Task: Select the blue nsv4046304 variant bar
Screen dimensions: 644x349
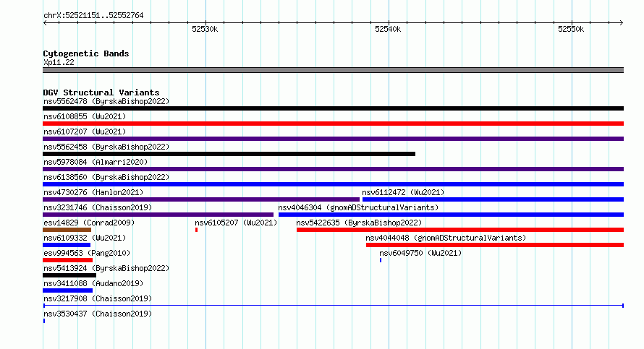Action: tap(451, 215)
